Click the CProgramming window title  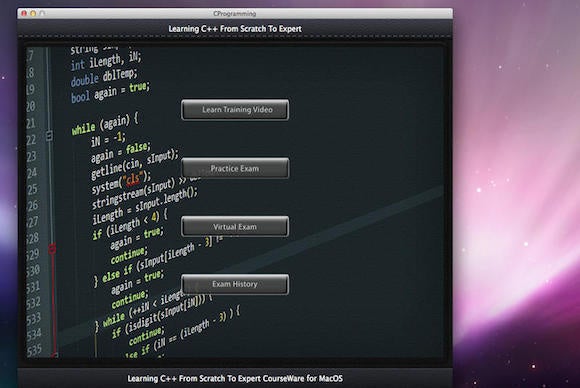235,13
